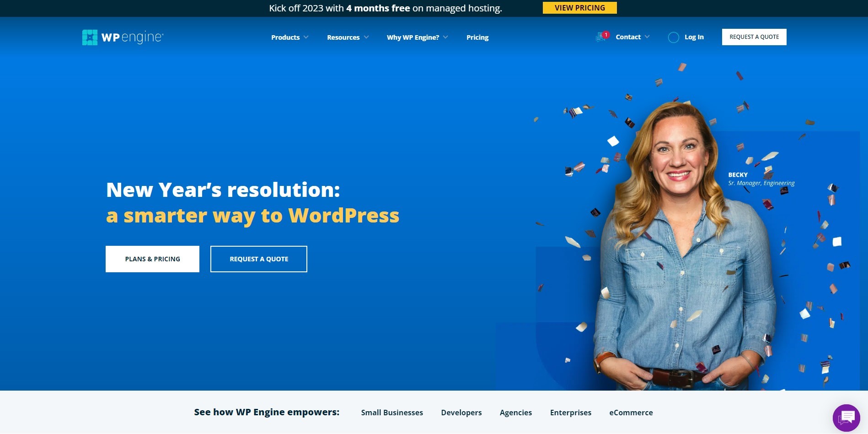The width and height of the screenshot is (868, 434).
Task: Expand the Resources menu chevron
Action: [366, 37]
